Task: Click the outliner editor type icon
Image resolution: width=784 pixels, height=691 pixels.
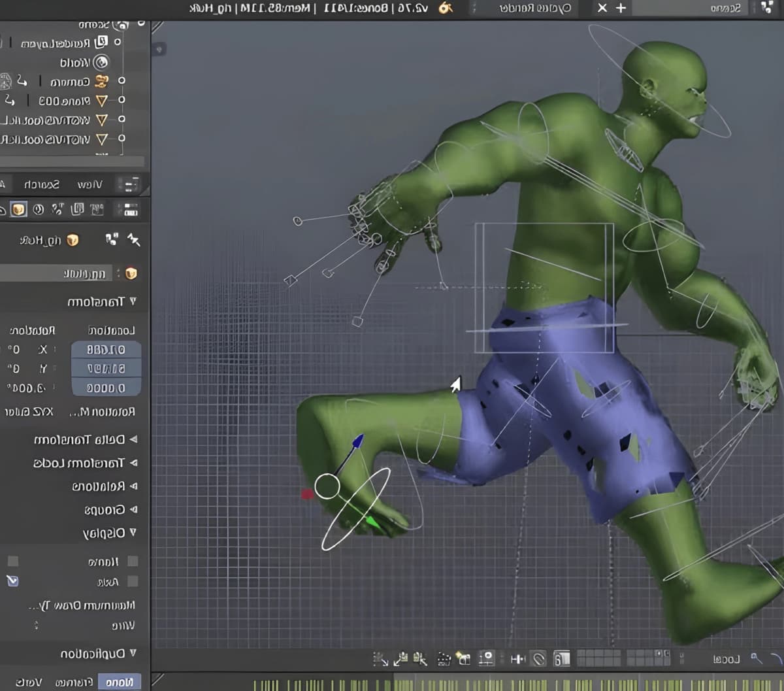Action: pos(131,184)
